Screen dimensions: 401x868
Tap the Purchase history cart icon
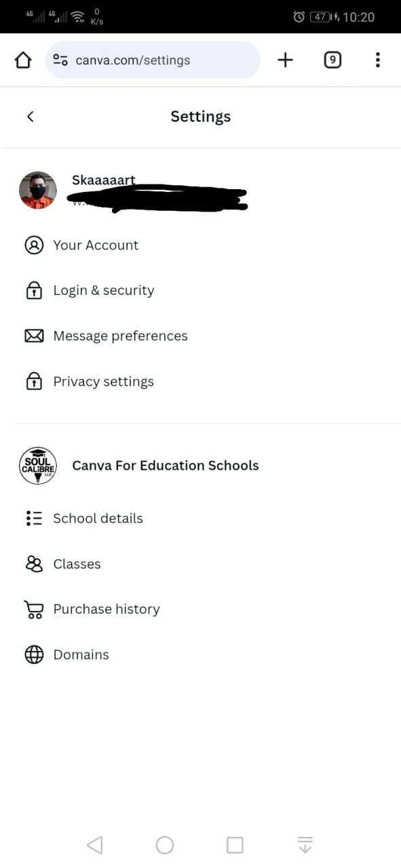tap(33, 610)
